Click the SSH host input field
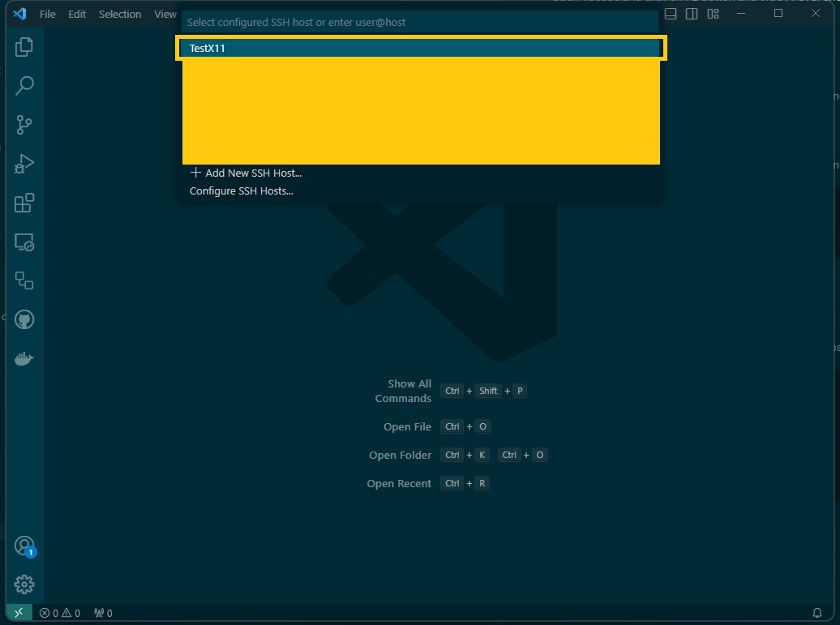Screen dimensions: 840x625 click(x=419, y=22)
